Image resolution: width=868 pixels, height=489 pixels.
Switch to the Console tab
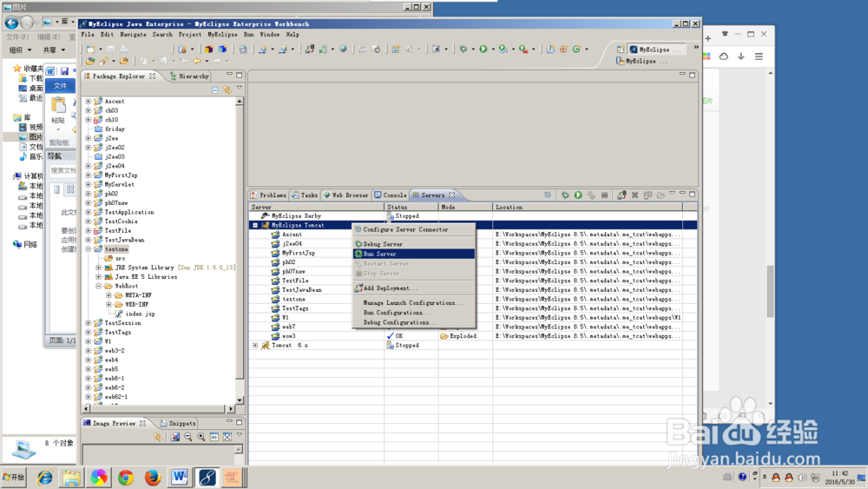pos(391,195)
